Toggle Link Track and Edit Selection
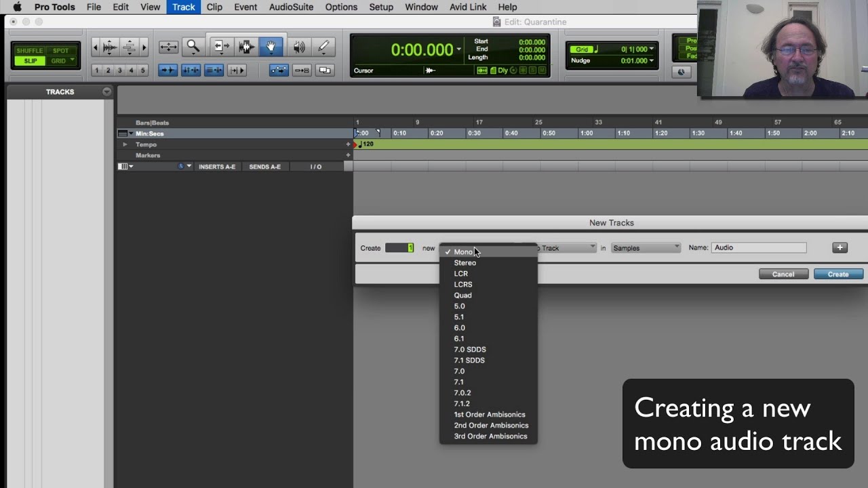868x488 pixels. [x=214, y=70]
